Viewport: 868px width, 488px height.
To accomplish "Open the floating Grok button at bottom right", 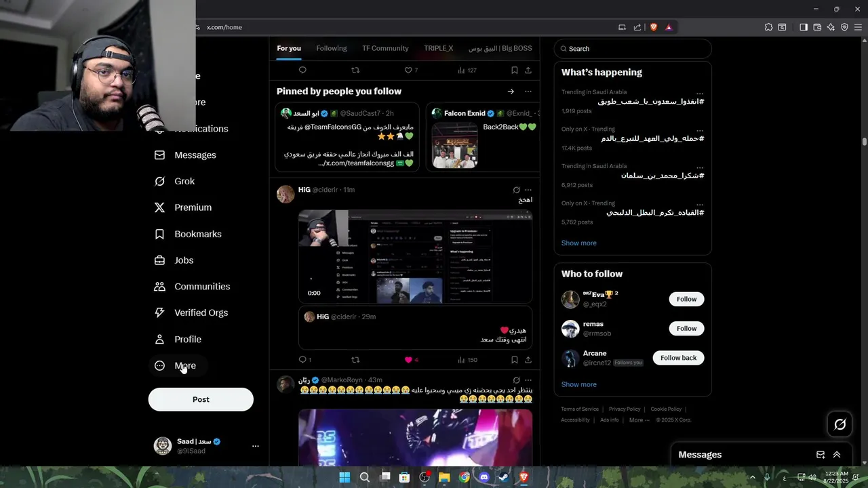I will click(840, 424).
